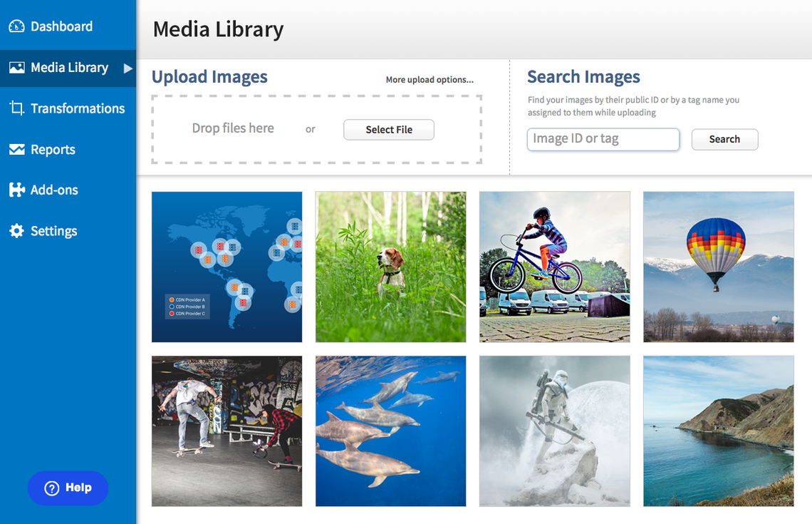Open More upload options link
812x524 pixels.
click(430, 80)
